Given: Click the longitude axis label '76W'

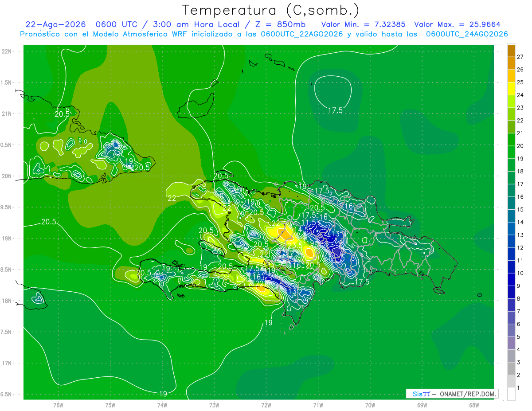Looking at the screenshot, I should (58, 405).
